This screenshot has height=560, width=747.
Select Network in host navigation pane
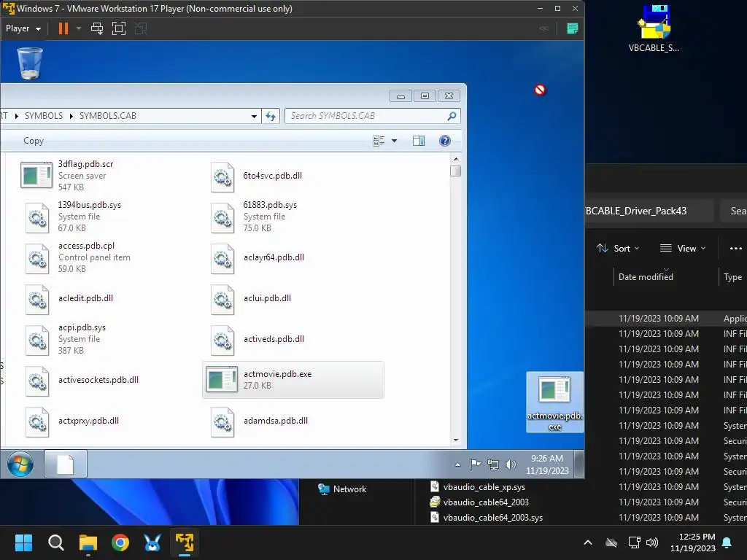pos(342,489)
